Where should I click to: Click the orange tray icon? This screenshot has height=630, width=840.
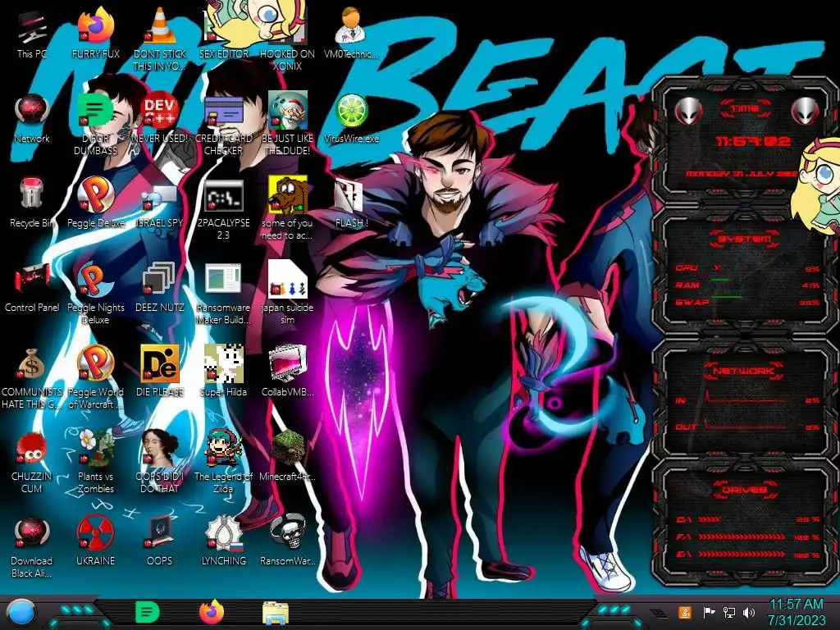pyautogui.click(x=685, y=612)
